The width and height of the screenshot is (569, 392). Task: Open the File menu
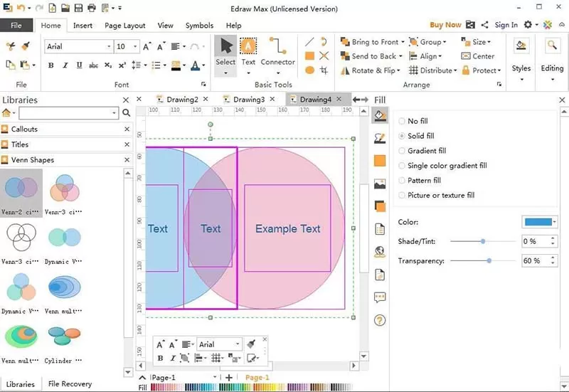(x=16, y=25)
